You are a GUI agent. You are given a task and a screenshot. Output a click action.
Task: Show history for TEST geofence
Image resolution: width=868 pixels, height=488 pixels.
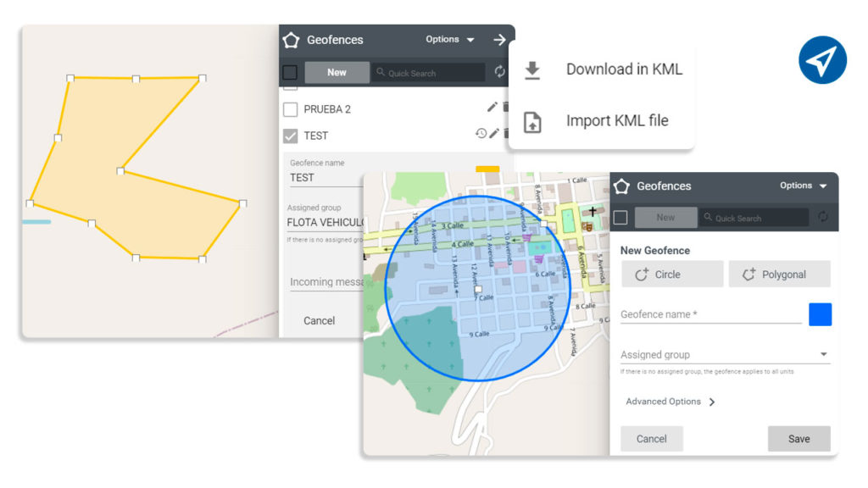[481, 133]
